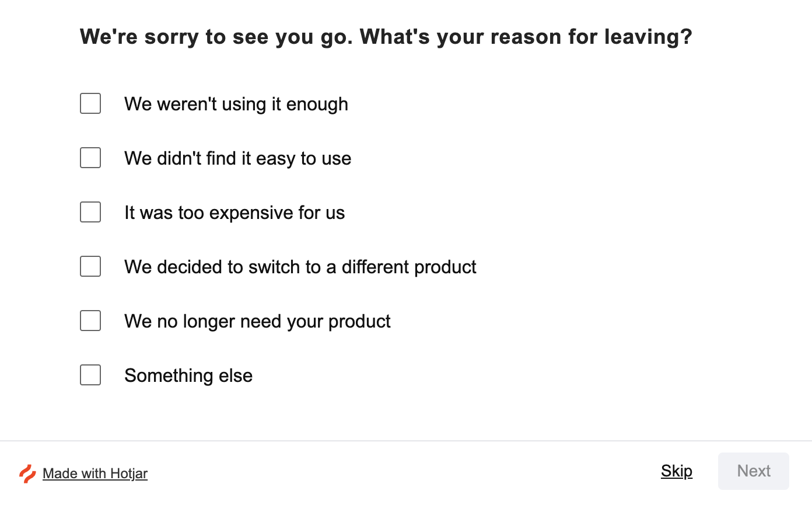Check the 'We didn't find it easy to use' box
This screenshot has height=508, width=812.
tap(90, 158)
